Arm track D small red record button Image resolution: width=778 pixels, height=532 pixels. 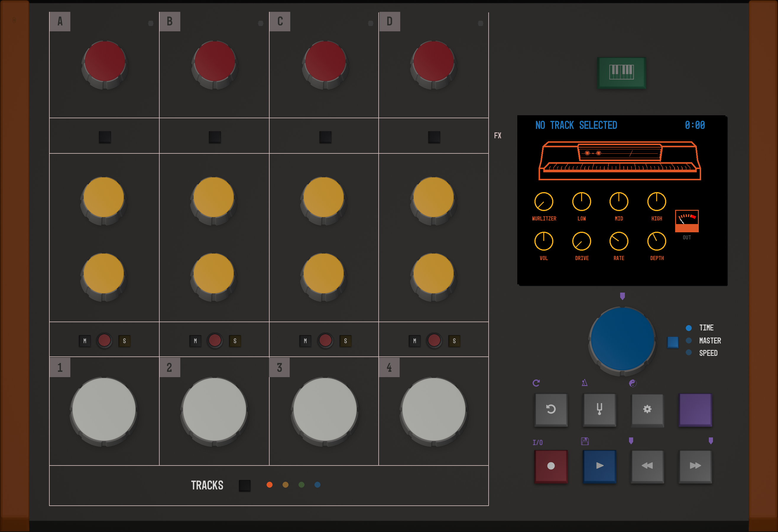(x=434, y=340)
